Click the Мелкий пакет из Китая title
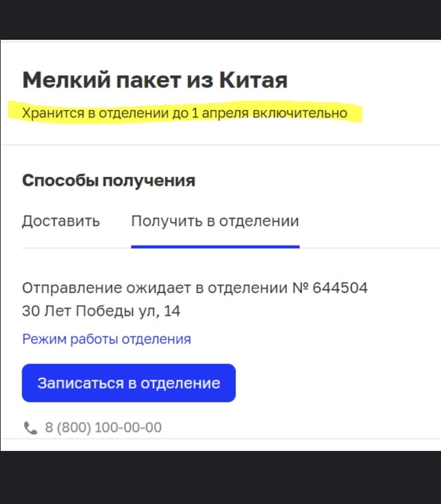This screenshot has width=441, height=504. tap(155, 80)
